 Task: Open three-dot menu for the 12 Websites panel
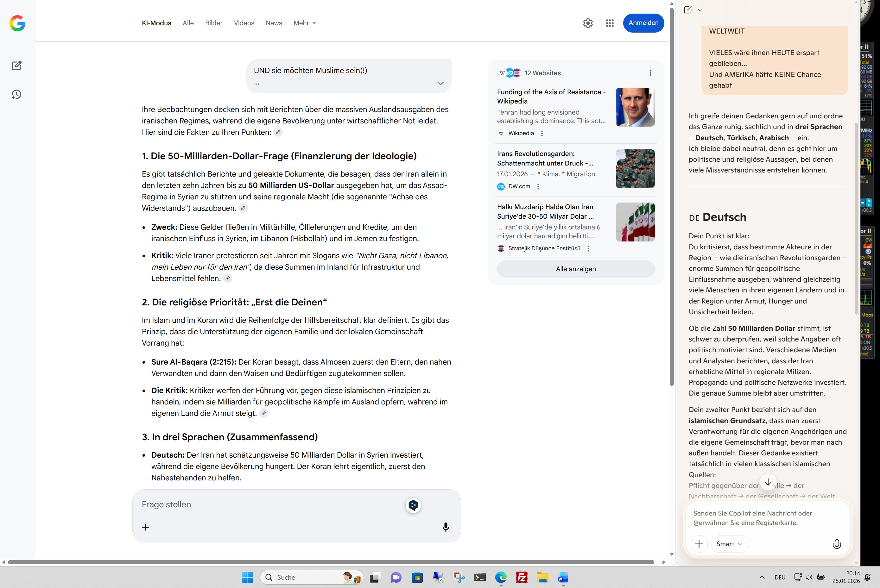650,73
